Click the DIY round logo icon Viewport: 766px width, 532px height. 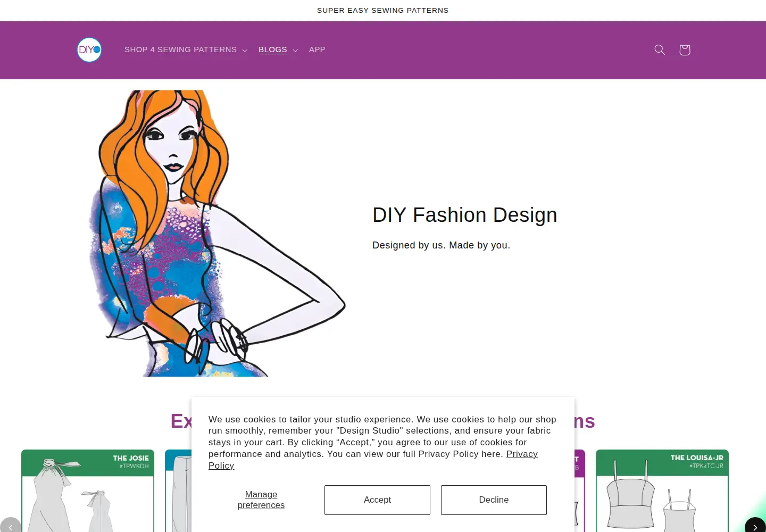tap(89, 50)
